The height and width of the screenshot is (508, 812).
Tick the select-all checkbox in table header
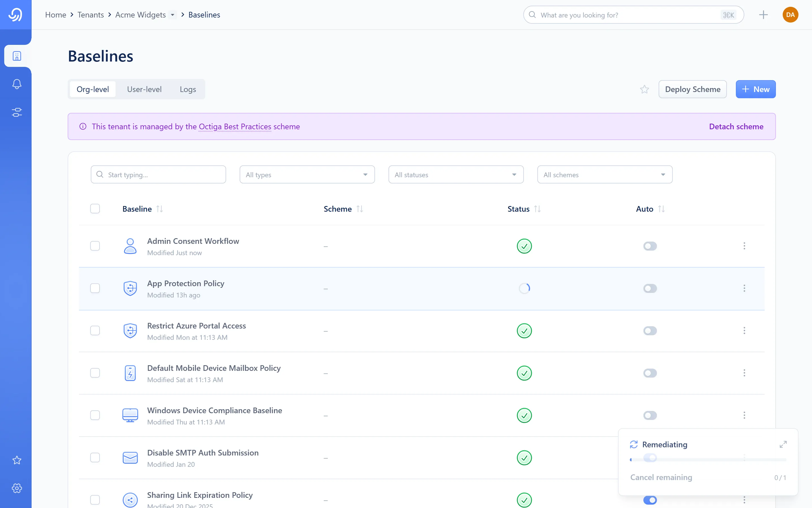[x=95, y=209]
